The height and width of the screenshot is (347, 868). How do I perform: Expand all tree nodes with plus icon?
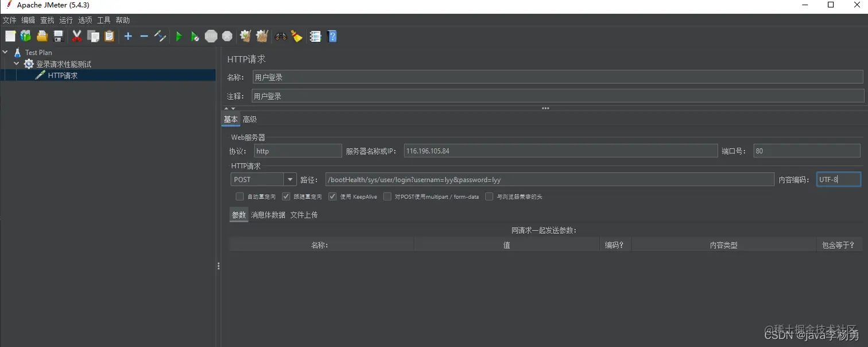[x=128, y=36]
